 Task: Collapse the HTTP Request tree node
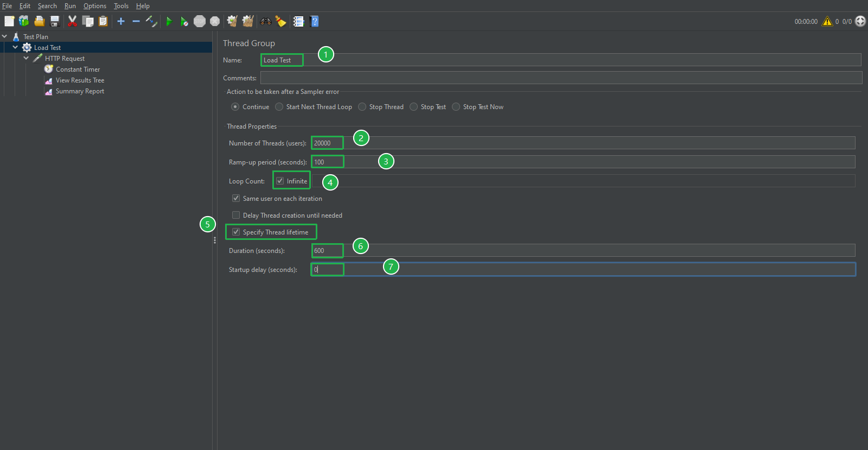(x=26, y=58)
